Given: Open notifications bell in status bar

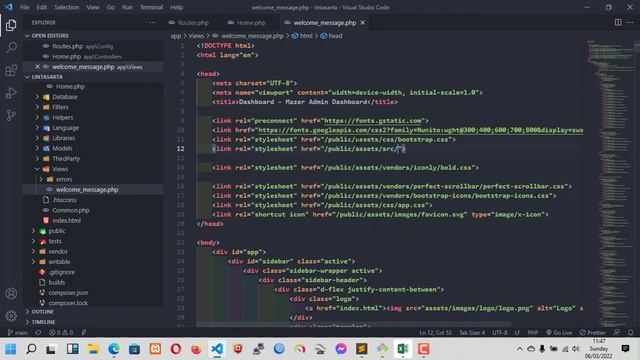Looking at the screenshot, I should (x=631, y=333).
